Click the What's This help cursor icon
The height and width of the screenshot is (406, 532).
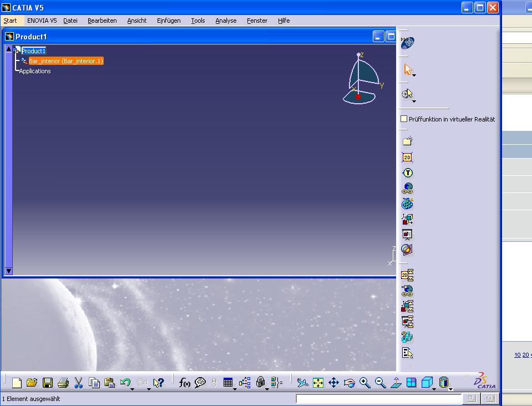(159, 383)
